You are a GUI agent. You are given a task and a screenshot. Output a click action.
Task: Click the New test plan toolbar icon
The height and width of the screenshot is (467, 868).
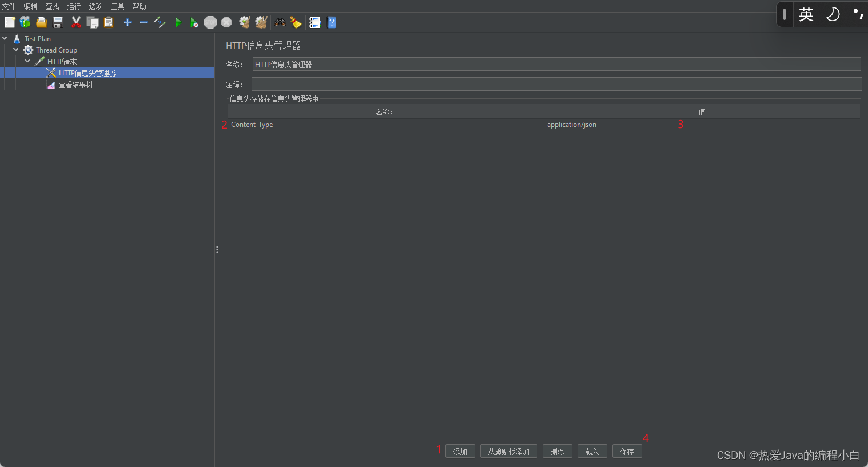[10, 22]
